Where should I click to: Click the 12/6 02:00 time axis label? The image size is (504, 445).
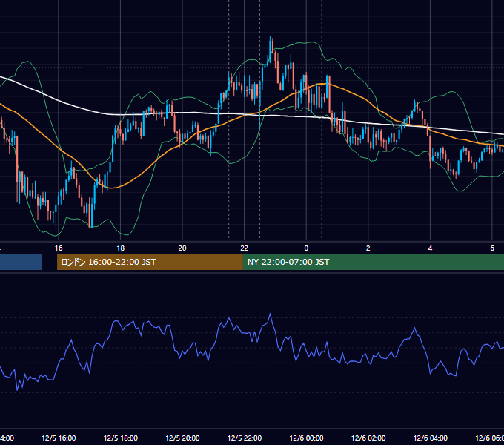368,438
